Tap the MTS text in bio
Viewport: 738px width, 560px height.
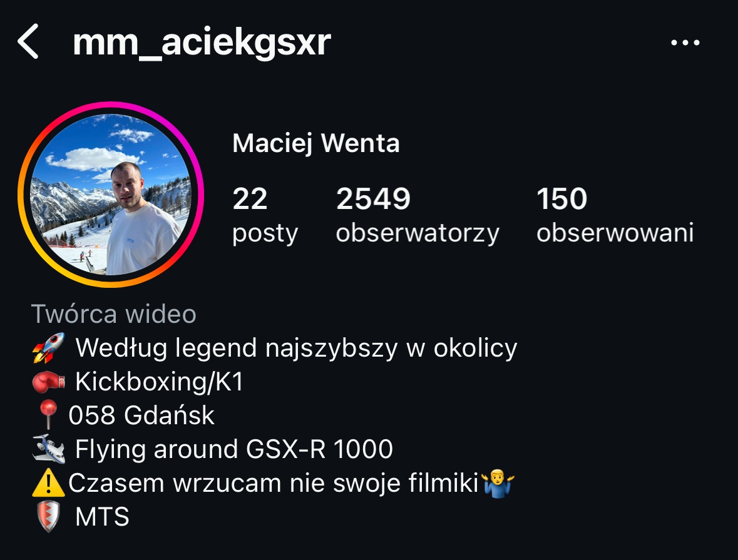coord(102,517)
